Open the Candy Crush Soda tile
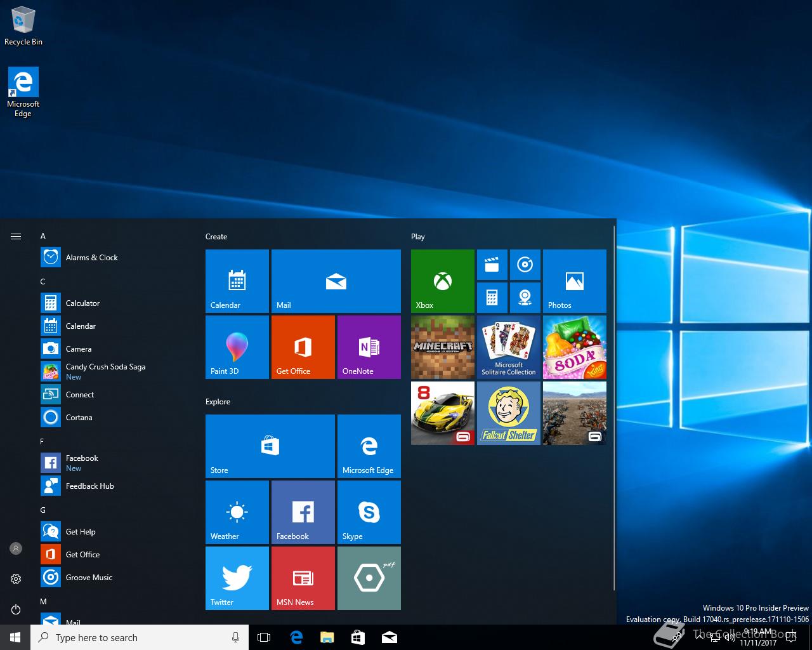 575,347
